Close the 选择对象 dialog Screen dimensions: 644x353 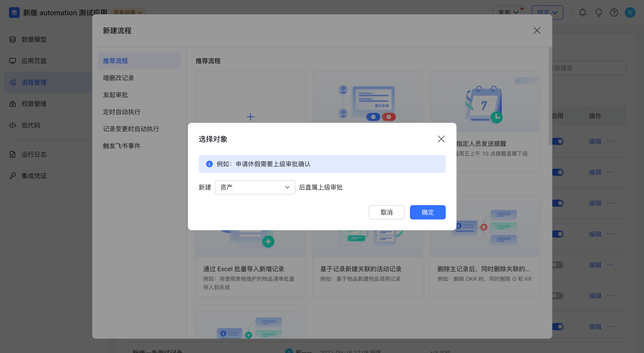441,139
